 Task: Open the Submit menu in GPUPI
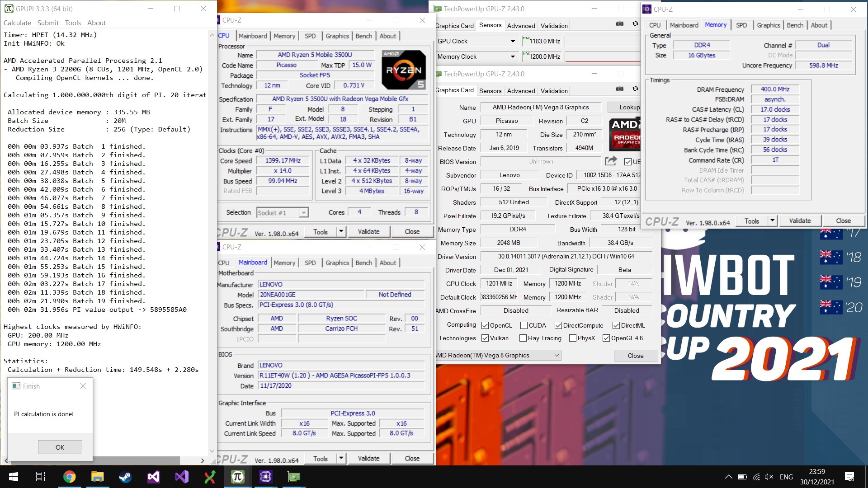(48, 23)
